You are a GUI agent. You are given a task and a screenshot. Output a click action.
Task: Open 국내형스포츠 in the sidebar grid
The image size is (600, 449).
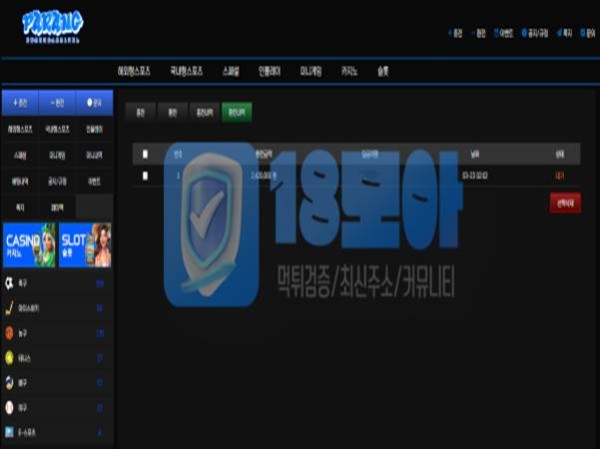[57, 129]
